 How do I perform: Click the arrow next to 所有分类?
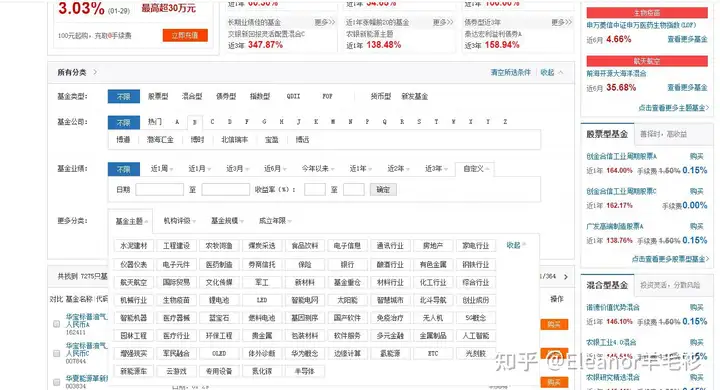[x=95, y=72]
